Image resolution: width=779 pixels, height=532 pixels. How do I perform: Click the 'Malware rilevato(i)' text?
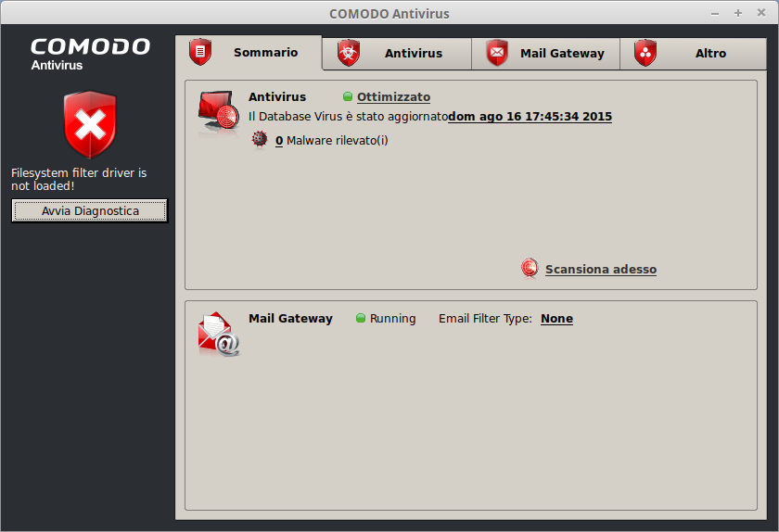click(338, 141)
